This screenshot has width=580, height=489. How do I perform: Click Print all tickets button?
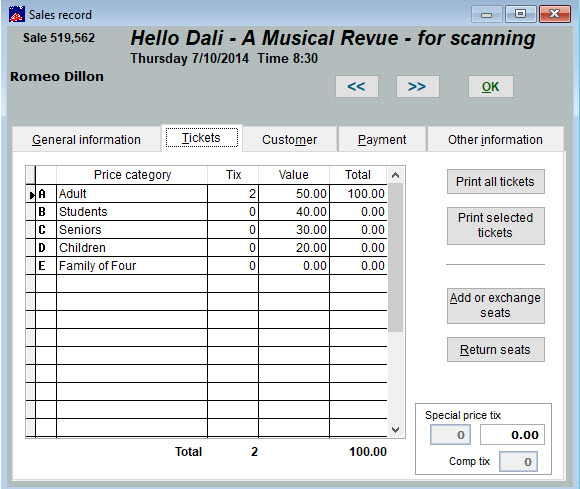[496, 182]
